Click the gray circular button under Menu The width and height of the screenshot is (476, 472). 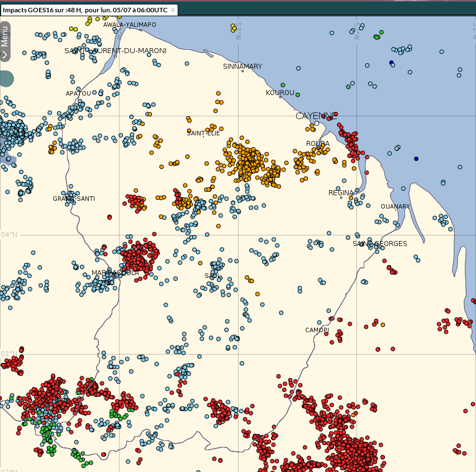point(5,78)
